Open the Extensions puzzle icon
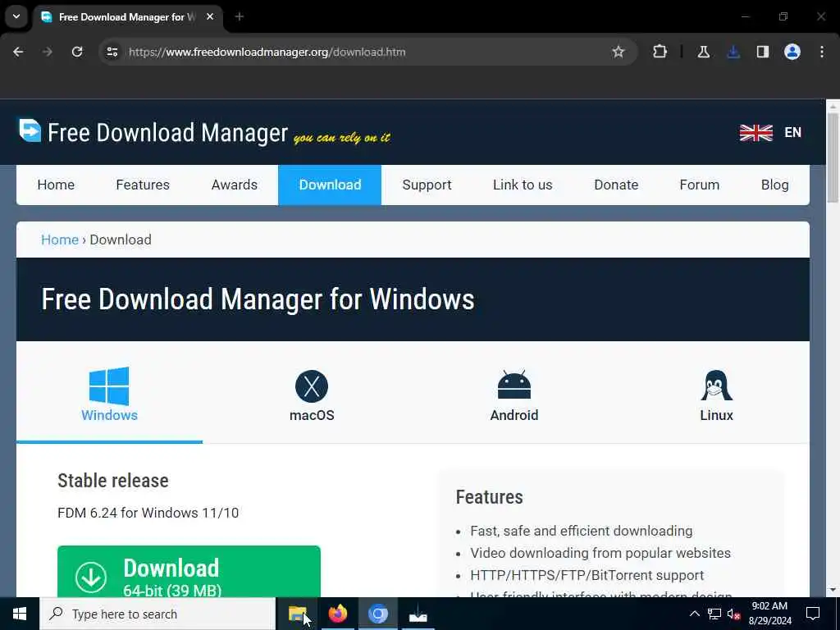Image resolution: width=840 pixels, height=630 pixels. tap(660, 52)
